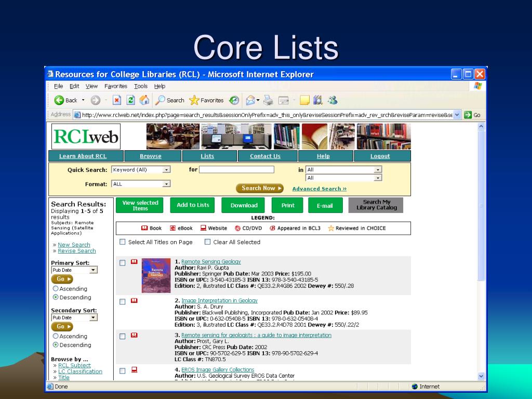
Task: Select Ascending under Secondary Sort
Action: 56,336
